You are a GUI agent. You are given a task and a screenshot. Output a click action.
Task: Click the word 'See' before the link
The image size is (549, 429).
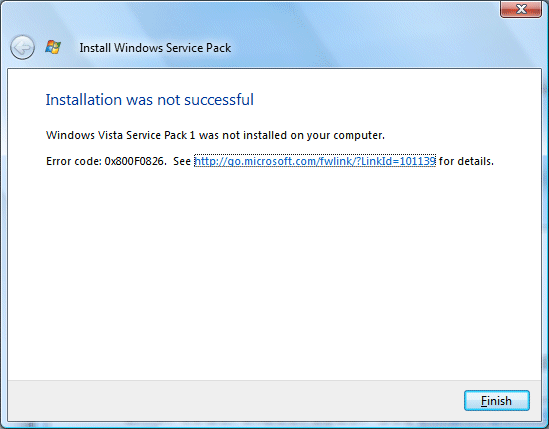182,161
